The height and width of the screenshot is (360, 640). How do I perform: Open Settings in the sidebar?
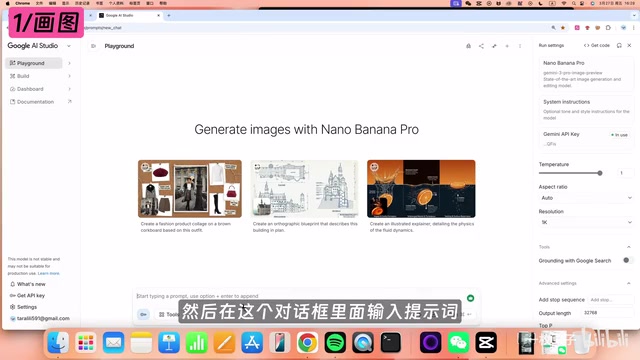click(x=23, y=307)
